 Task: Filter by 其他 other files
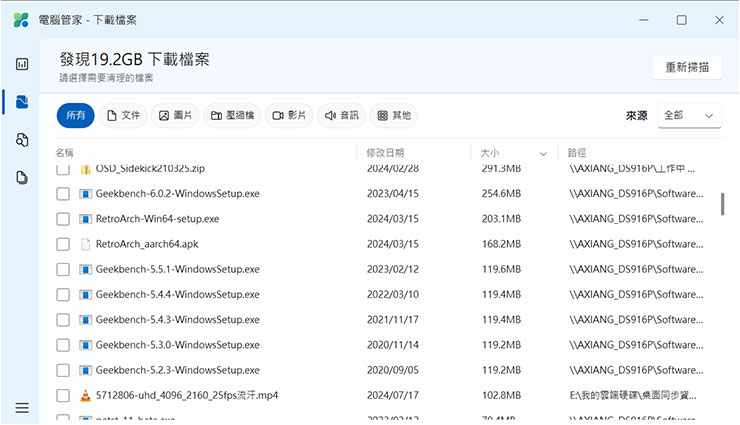(394, 116)
